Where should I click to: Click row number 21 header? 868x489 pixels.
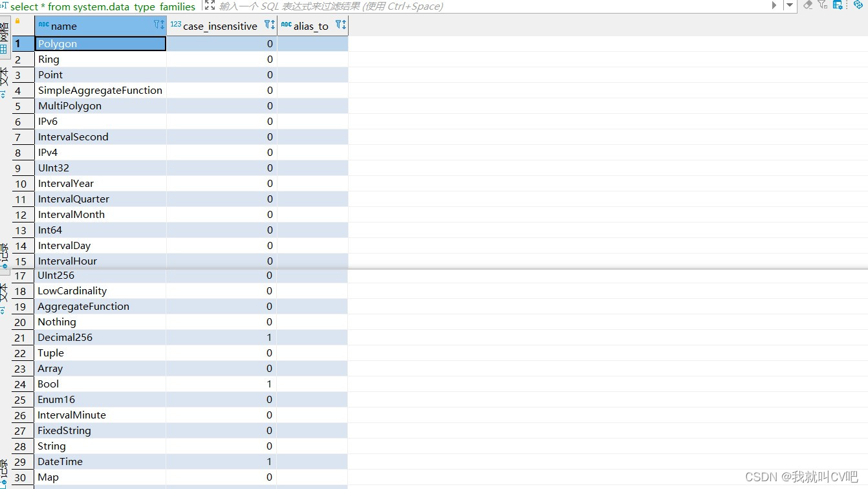(x=23, y=338)
